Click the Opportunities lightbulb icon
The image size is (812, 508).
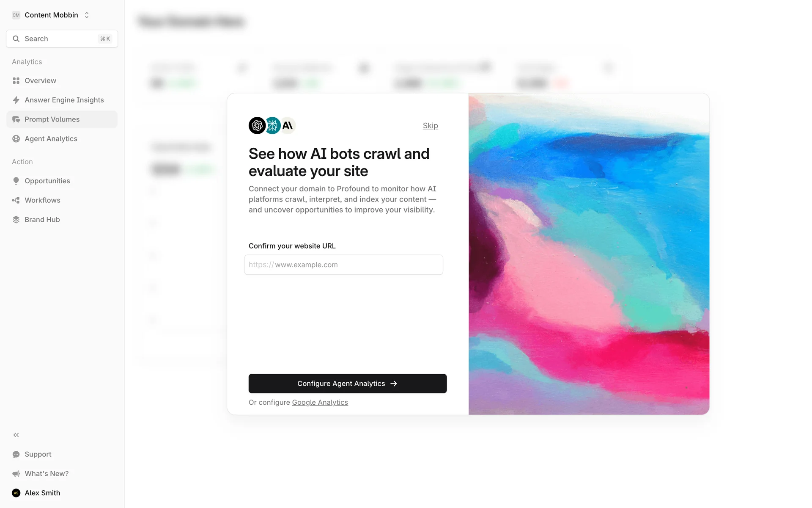click(16, 181)
